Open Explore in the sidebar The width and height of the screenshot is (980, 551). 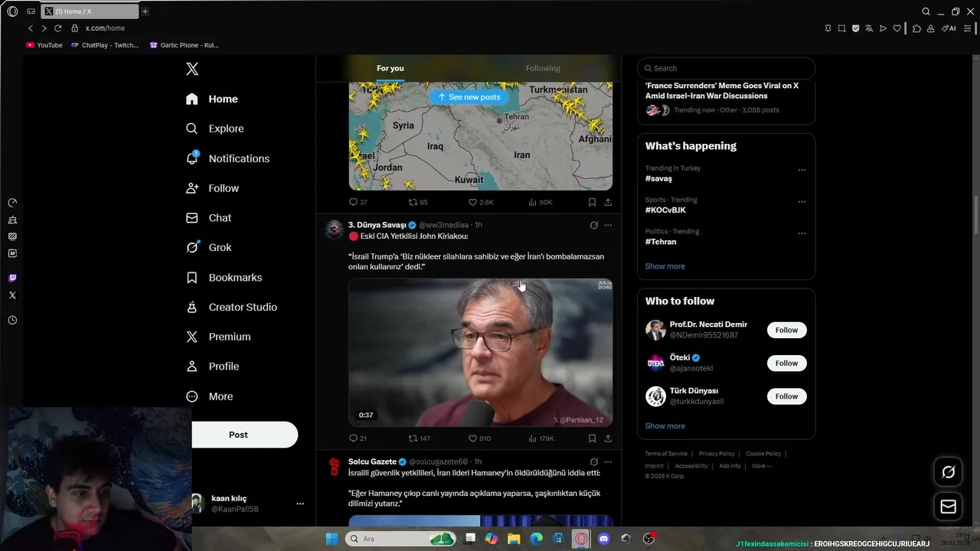(215, 129)
